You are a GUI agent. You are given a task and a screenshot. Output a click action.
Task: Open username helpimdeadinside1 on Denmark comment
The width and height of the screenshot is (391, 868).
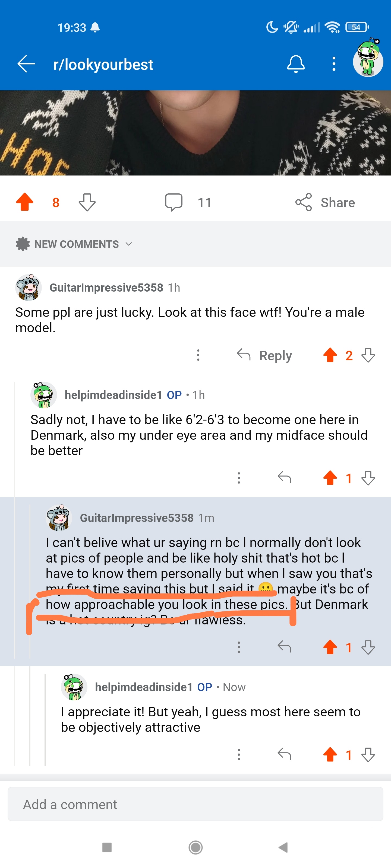(113, 395)
